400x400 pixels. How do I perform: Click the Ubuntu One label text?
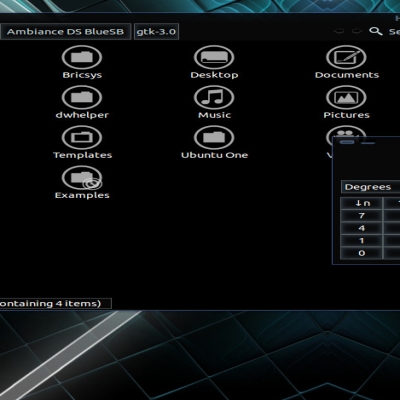[x=214, y=155]
